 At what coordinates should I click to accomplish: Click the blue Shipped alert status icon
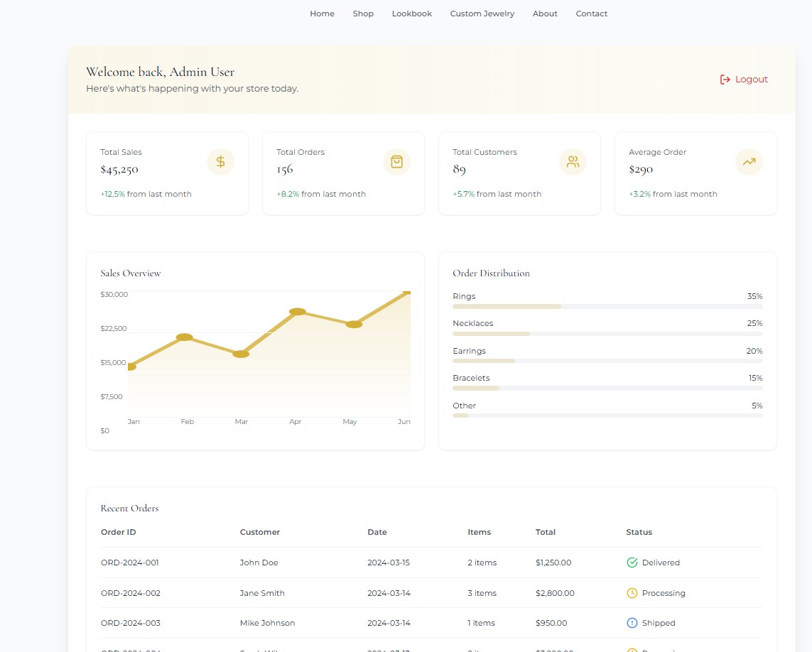632,623
